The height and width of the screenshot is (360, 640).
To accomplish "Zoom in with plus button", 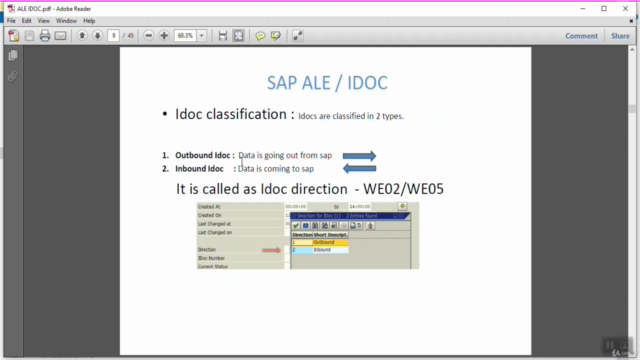I will tap(164, 36).
